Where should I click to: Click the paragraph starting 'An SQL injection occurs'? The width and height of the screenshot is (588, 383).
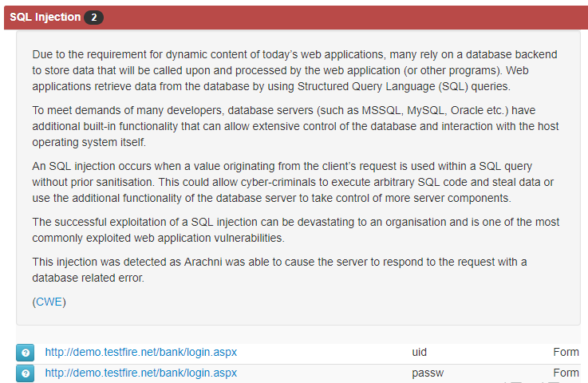pyautogui.click(x=293, y=182)
